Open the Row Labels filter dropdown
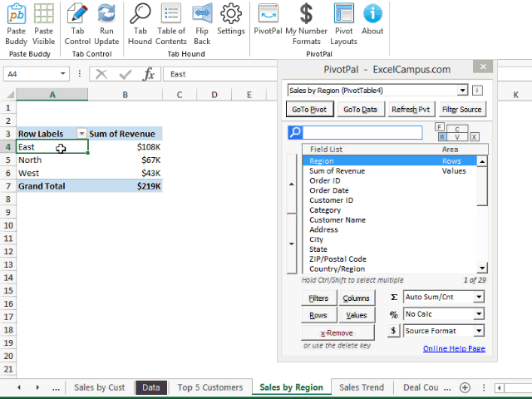The width and height of the screenshot is (532, 399). pyautogui.click(x=81, y=133)
